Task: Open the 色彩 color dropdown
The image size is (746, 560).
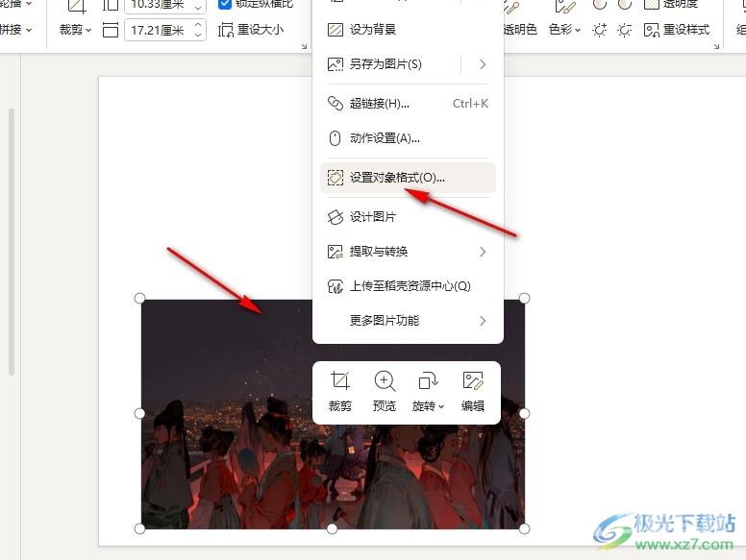Action: coord(564,30)
